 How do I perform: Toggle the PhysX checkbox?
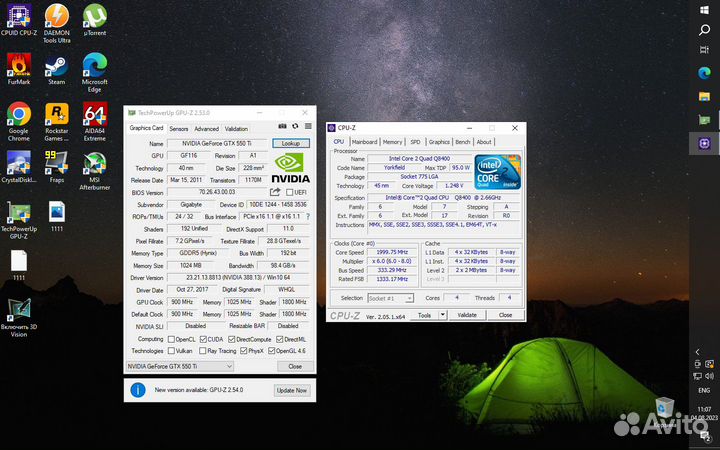[x=244, y=351]
